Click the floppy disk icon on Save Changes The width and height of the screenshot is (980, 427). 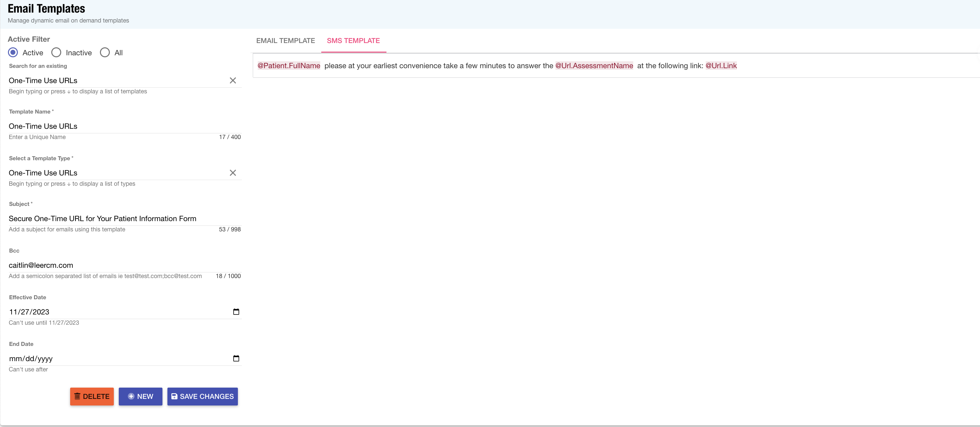click(174, 396)
